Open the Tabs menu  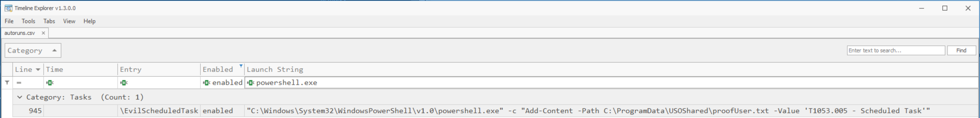tap(49, 21)
